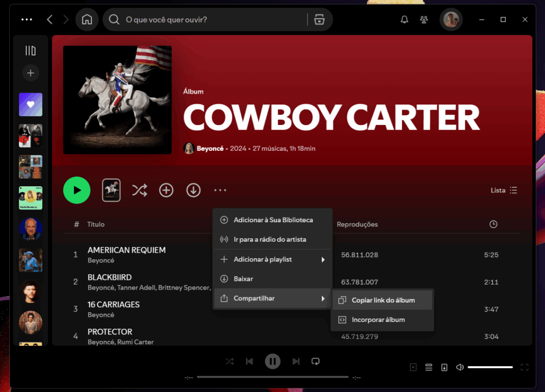Select Incorporar álbum from the menu

pos(383,319)
